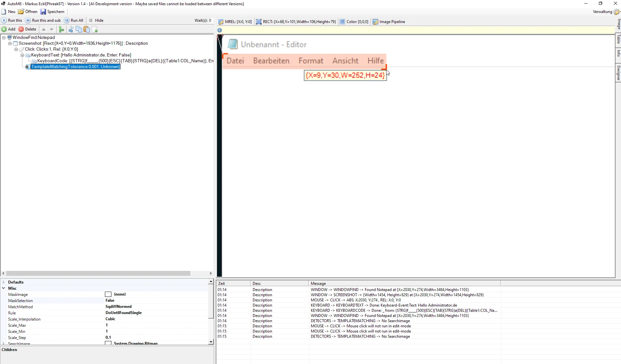Image resolution: width=621 pixels, height=364 pixels.
Task: Start Run All
Action: click(74, 20)
